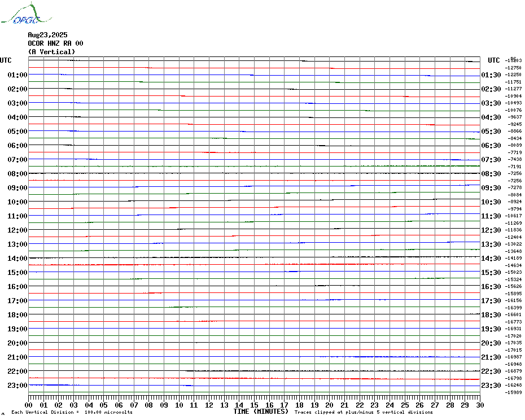Click the offset value -9245

[x=515, y=124]
